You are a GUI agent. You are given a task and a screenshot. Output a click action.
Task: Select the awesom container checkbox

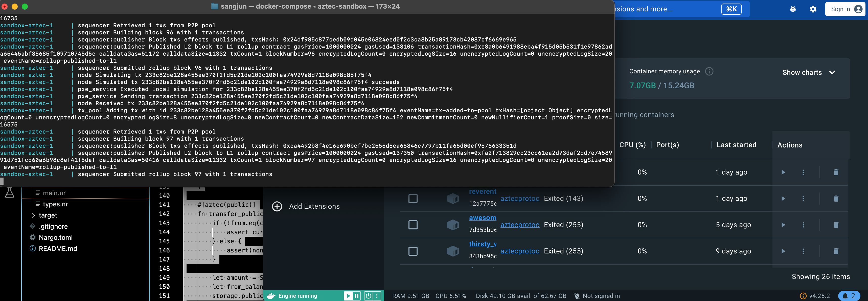tap(413, 225)
